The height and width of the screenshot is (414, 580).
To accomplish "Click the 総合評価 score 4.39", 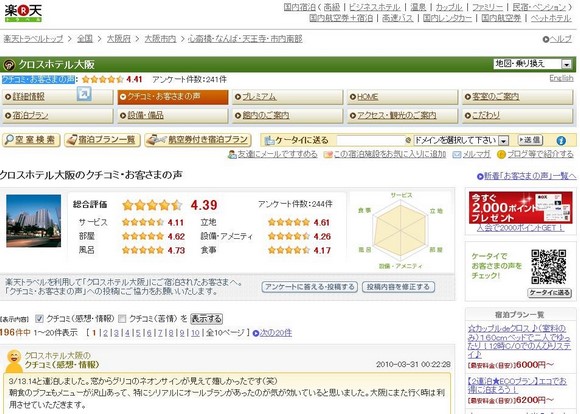I will click(x=204, y=205).
